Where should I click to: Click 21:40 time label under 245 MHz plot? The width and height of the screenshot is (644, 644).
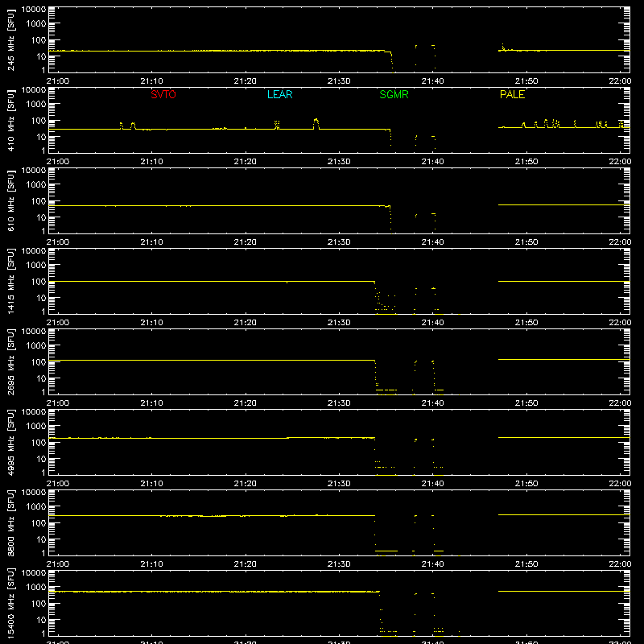[x=432, y=81]
